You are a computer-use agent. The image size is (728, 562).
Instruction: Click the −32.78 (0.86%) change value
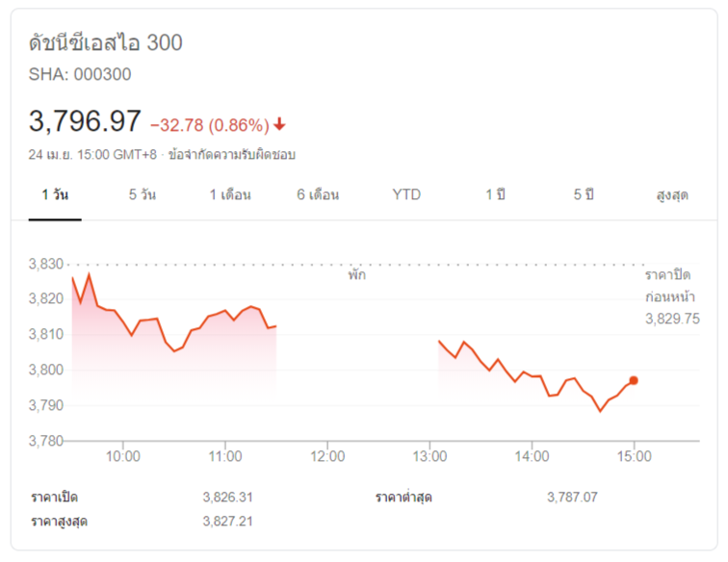pyautogui.click(x=209, y=124)
